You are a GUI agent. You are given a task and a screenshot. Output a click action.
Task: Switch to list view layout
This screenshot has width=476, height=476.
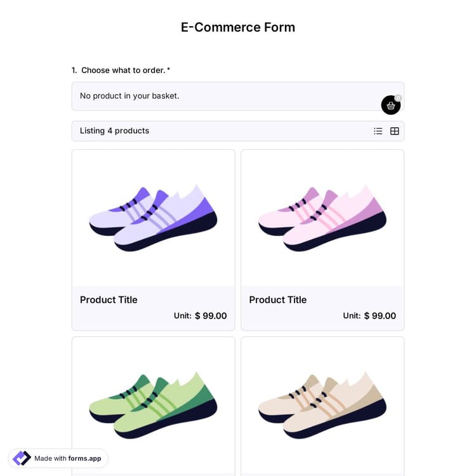point(378,131)
